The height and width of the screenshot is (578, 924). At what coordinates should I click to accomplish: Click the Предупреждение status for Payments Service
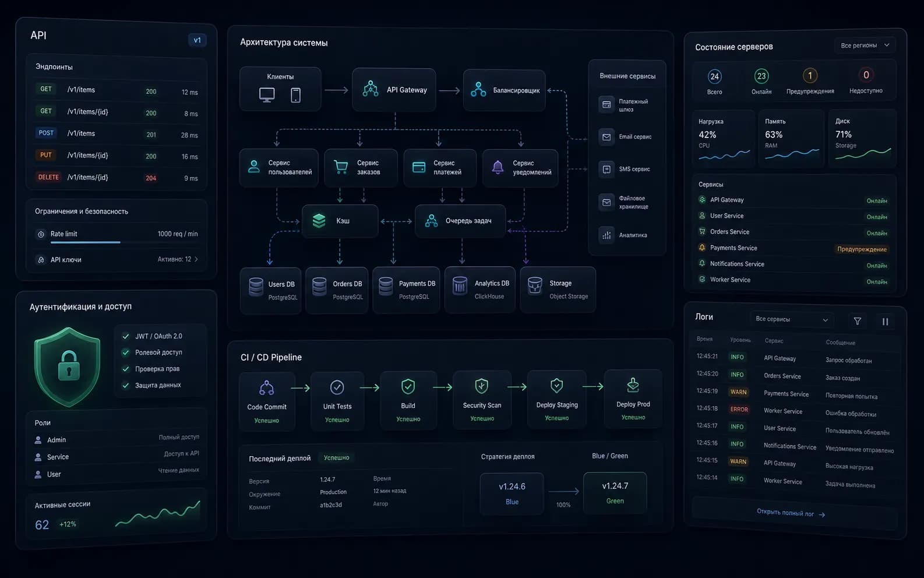862,249
